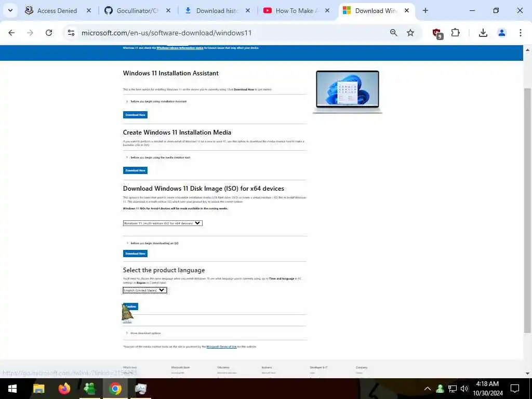Download Now under the Disk Image section
532x399 pixels.
click(135, 254)
